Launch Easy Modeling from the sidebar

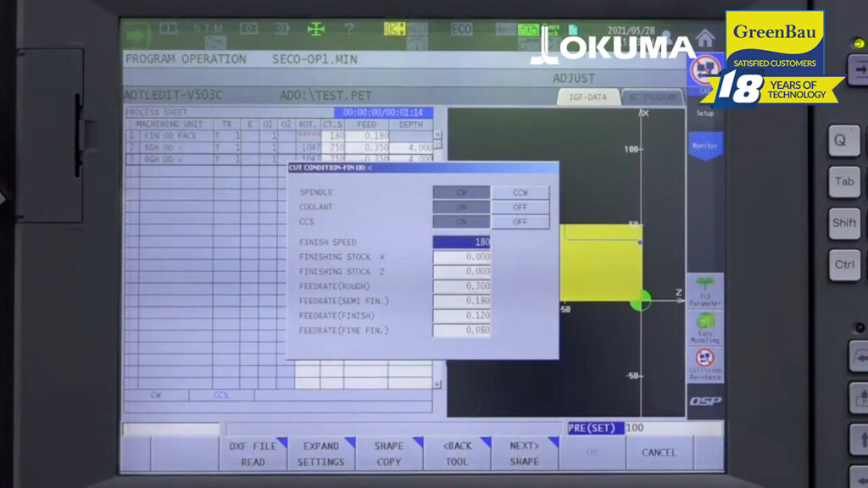704,328
